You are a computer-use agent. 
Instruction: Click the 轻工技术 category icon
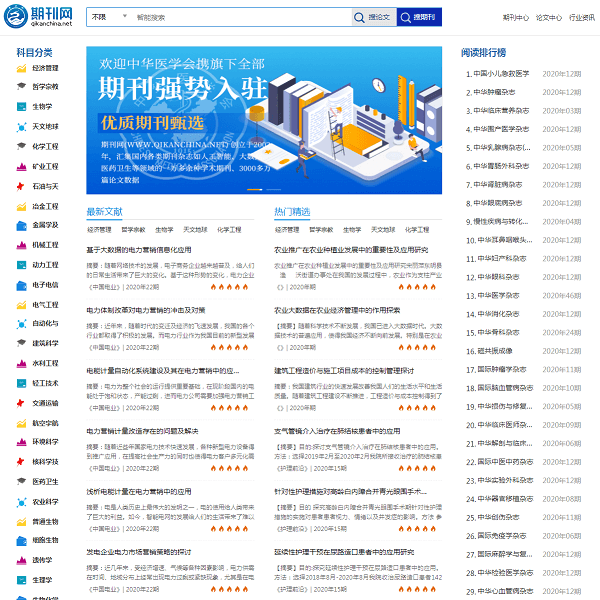(21, 383)
